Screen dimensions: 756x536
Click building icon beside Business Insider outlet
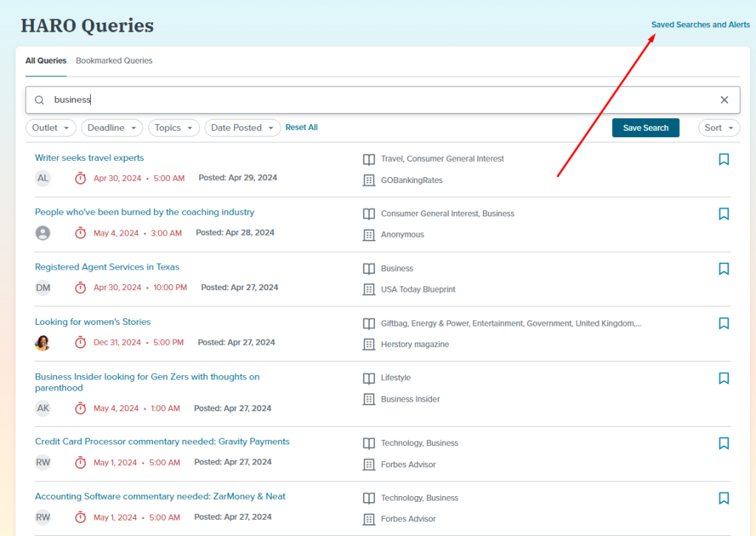tap(369, 399)
